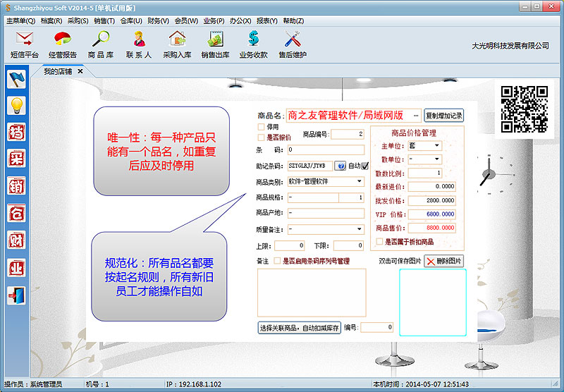Expand the 商品类别 dropdown
This screenshot has width=564, height=392.
(x=360, y=182)
